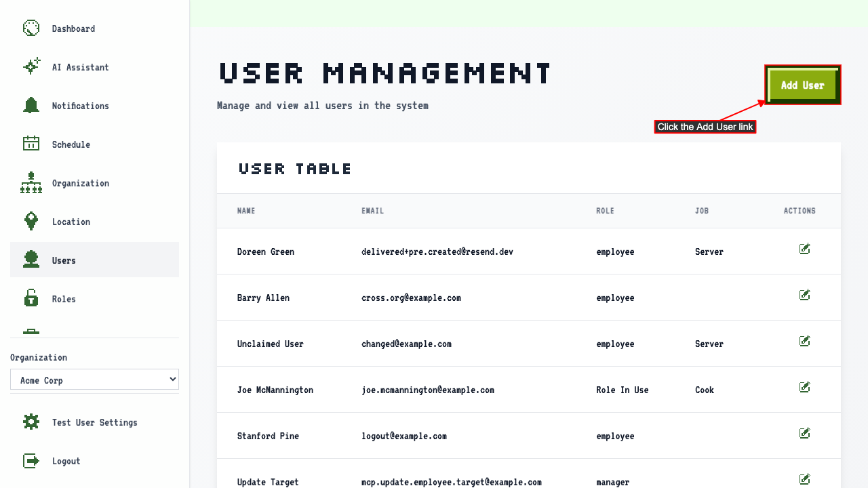Edit the Update Target user record
Screen dimensions: 868x488
click(x=805, y=480)
